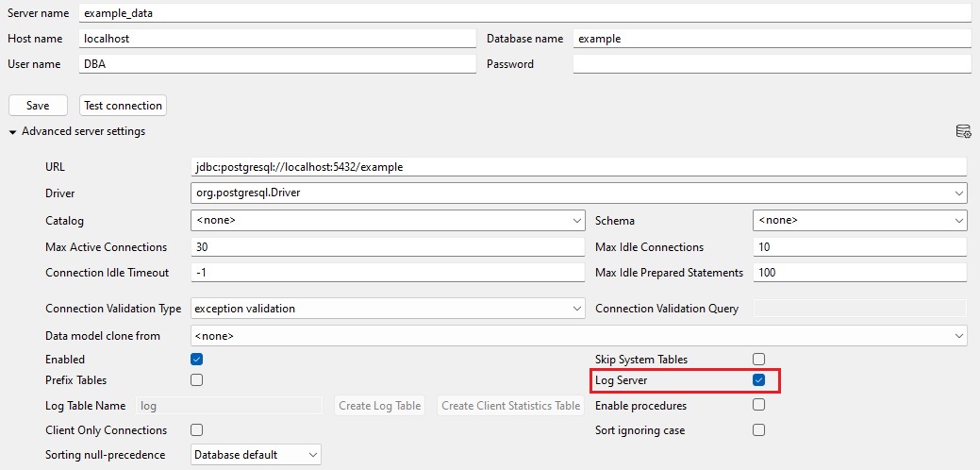Expand the Catalog dropdown
Viewport: 980px width, 470px height.
click(x=388, y=221)
